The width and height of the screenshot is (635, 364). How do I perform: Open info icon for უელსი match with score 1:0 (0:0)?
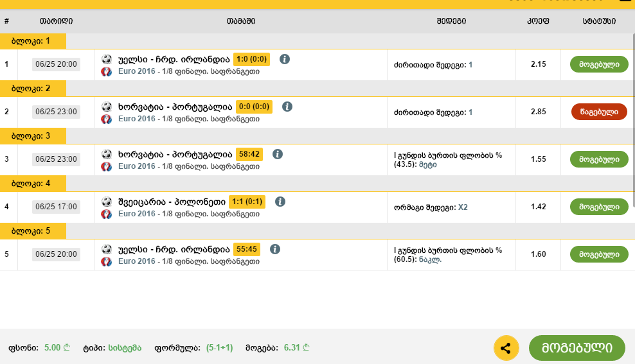click(285, 59)
